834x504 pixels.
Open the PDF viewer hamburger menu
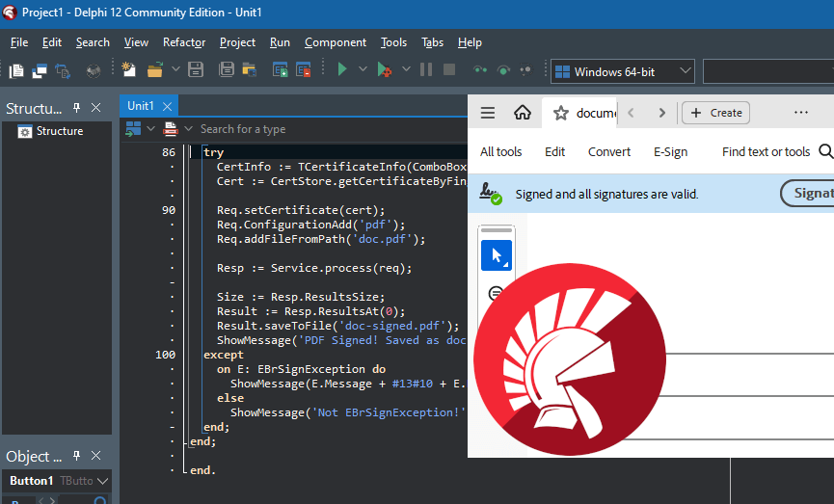click(x=488, y=113)
